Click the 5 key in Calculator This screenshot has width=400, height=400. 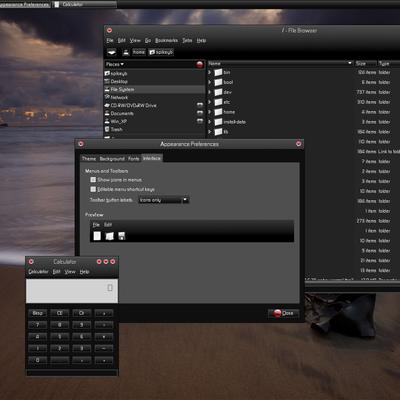(60, 337)
